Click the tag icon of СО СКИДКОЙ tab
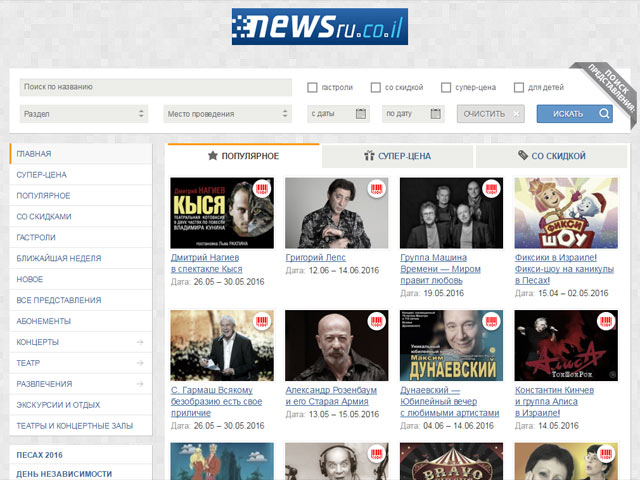This screenshot has height=480, width=640. pyautogui.click(x=523, y=155)
